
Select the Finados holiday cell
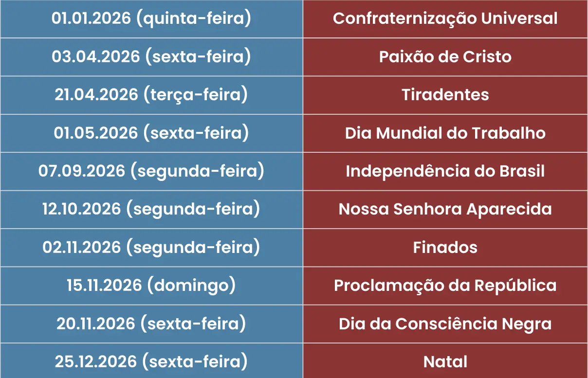click(445, 247)
